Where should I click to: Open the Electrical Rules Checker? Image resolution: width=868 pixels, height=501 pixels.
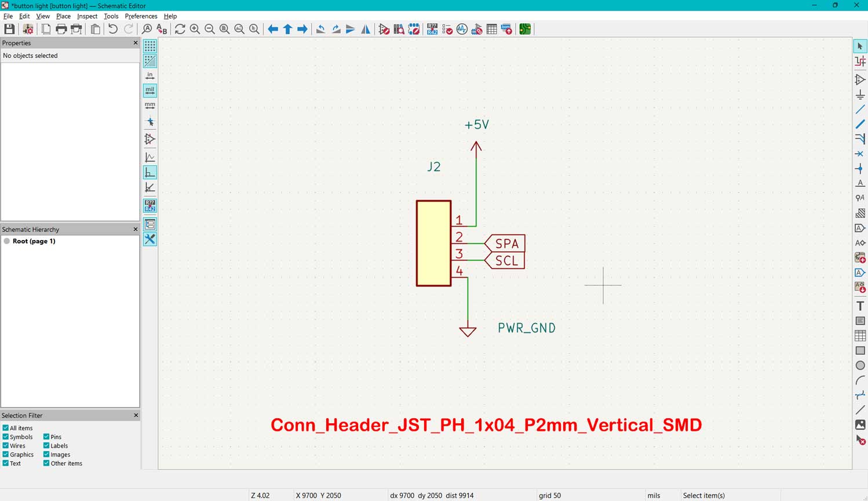coord(447,29)
